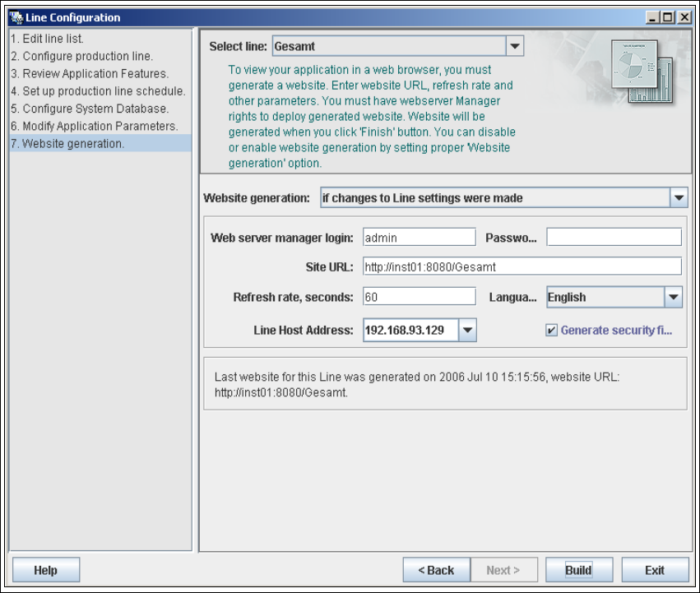Go to step 5 Configure System Database
Image resolution: width=700 pixels, height=593 pixels.
point(100,109)
